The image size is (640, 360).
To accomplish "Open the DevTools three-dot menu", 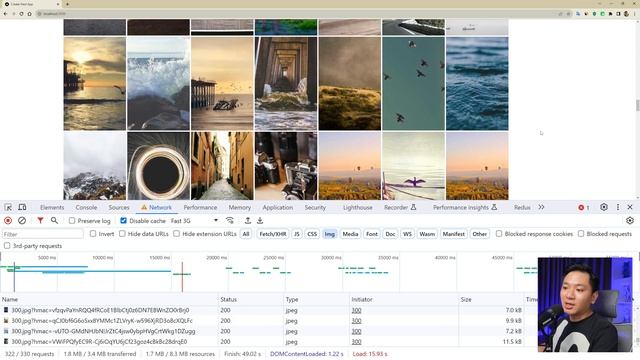I will click(x=618, y=207).
